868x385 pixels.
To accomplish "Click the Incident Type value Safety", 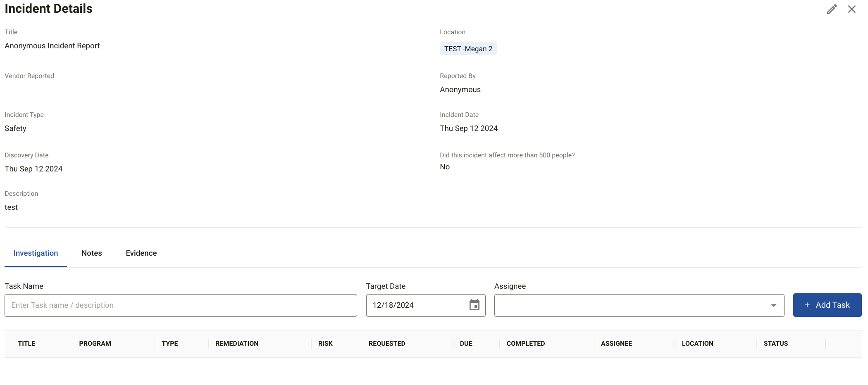I will pos(15,128).
